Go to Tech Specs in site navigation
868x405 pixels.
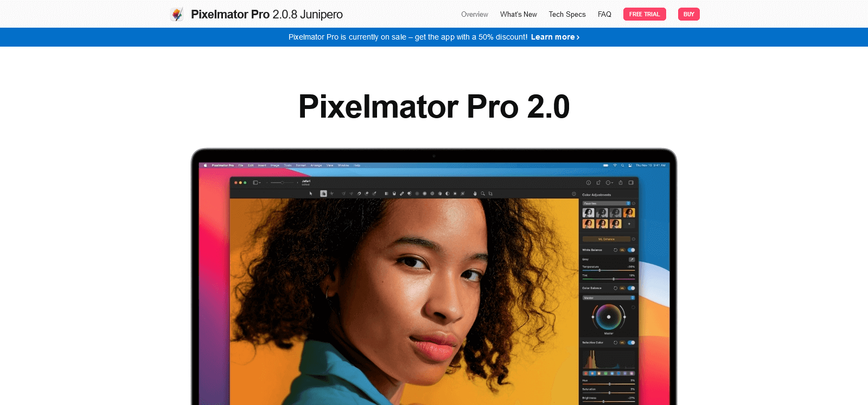coord(567,14)
